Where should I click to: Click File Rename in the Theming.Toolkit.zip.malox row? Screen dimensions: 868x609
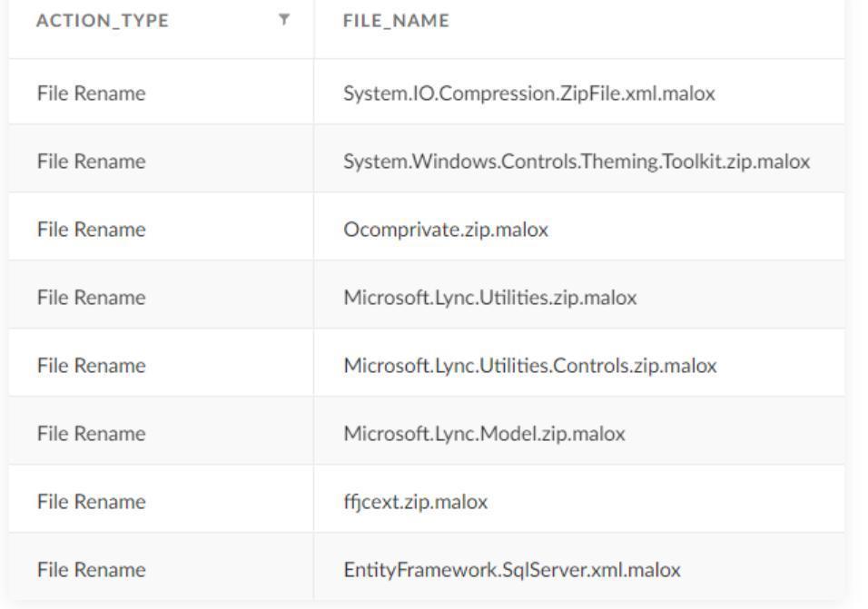[x=92, y=161]
